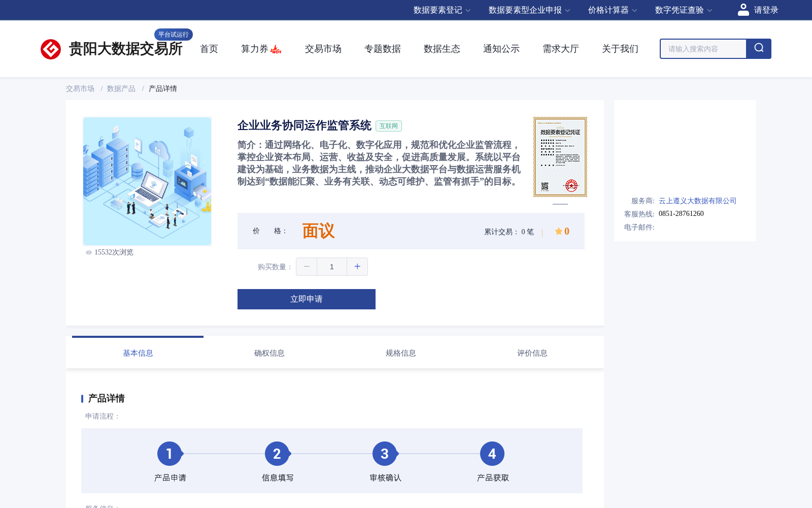
Task: Click the 产品详情 breadcrumb text
Action: tap(163, 88)
